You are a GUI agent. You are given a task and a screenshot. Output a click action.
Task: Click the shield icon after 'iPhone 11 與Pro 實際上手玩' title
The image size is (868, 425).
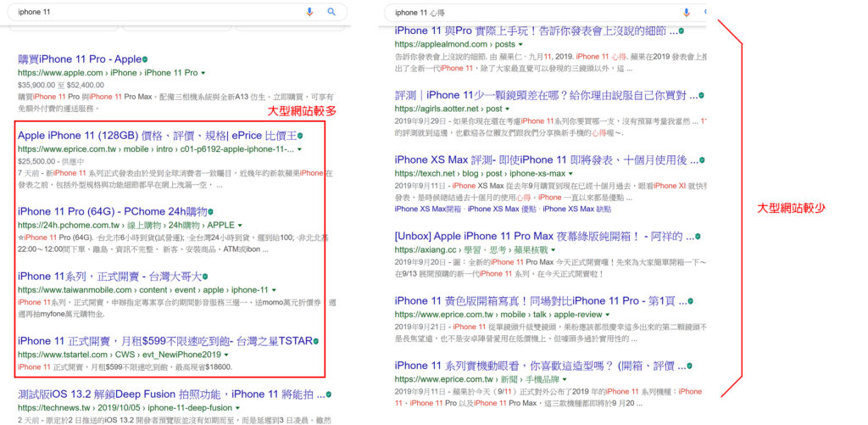[682, 31]
